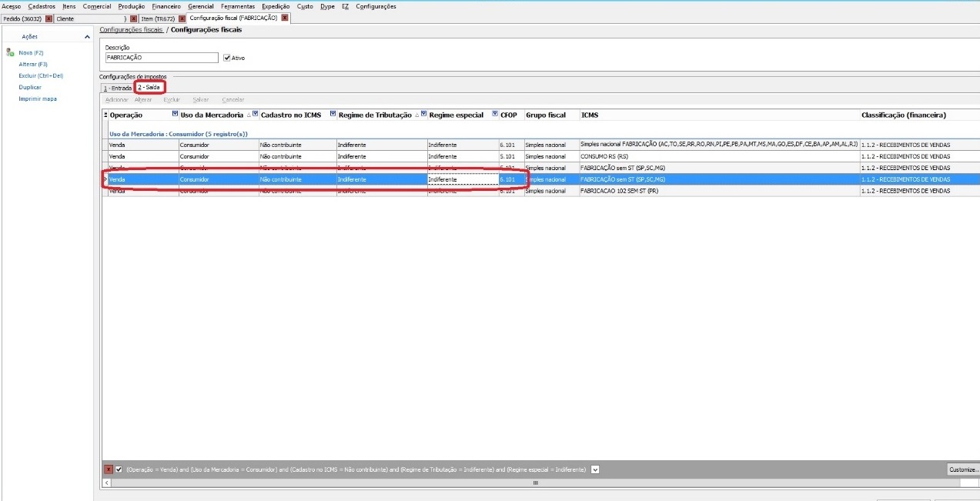Screen dimensions: 980x501
Task: Click the Imprimir mapa action link
Action: 38,99
